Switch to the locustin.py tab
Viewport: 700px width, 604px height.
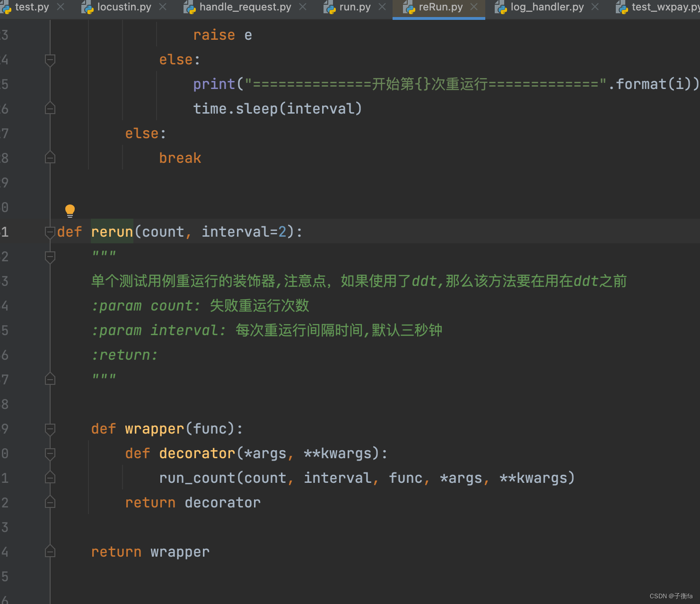[x=124, y=7]
